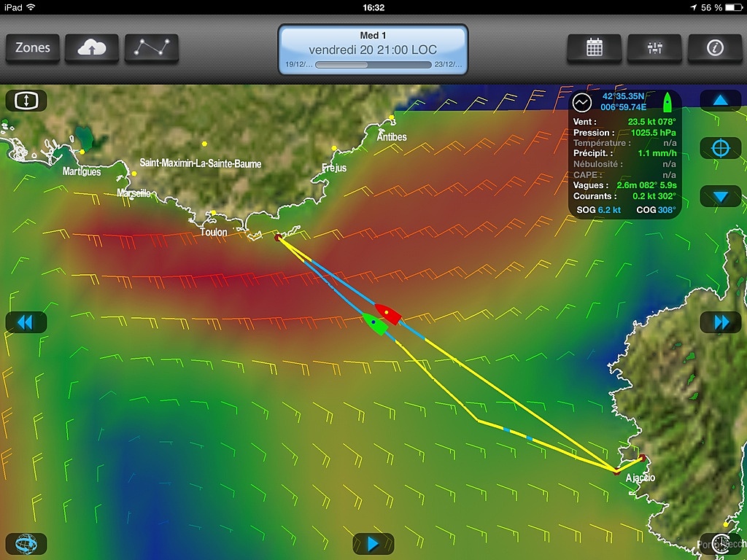The image size is (747, 560).
Task: Tap the globe icon
Action: 26,543
